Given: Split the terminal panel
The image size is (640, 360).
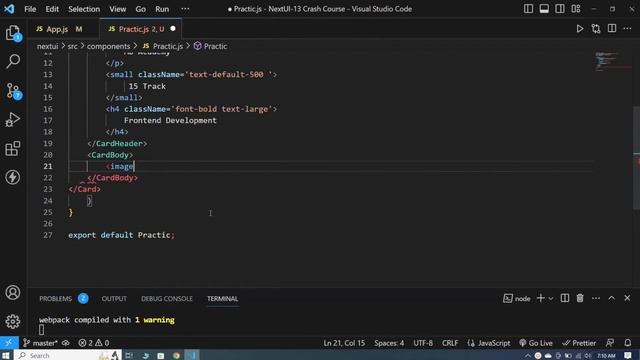Looking at the screenshot, I should tap(565, 298).
